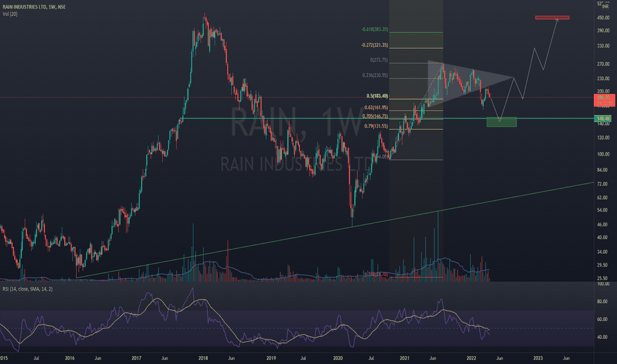Click the 60.00 RSI axis label

[x=602, y=320]
